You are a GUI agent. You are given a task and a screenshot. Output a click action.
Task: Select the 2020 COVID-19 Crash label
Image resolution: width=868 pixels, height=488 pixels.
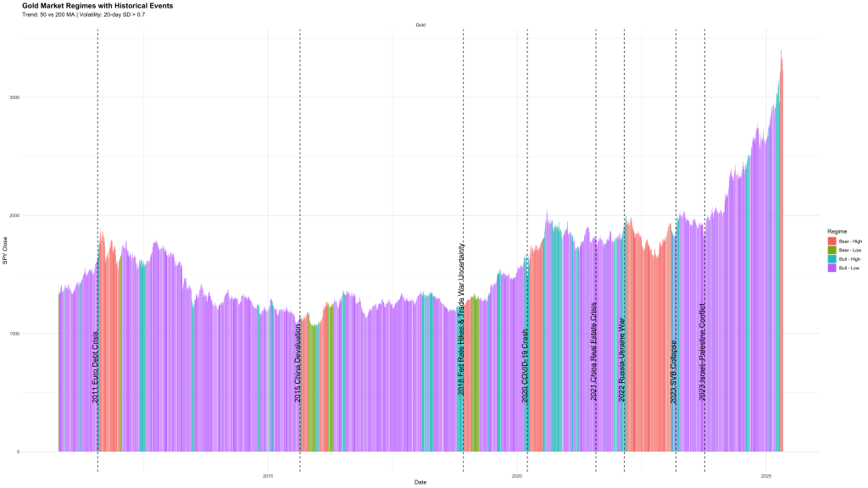525,365
